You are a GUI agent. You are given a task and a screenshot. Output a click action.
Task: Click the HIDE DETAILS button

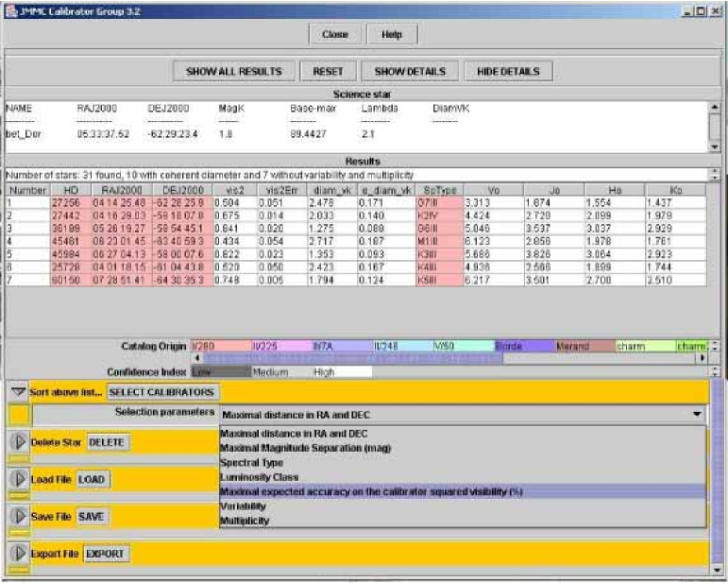pos(508,72)
